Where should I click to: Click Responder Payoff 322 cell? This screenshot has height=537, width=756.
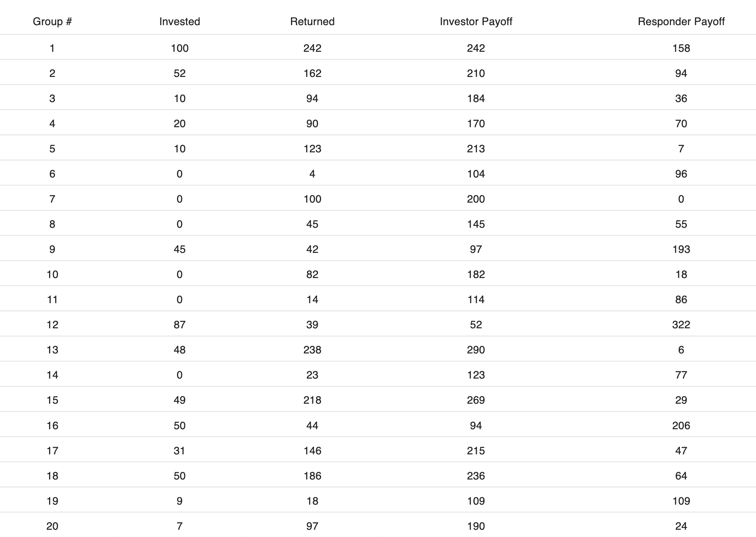(681, 325)
